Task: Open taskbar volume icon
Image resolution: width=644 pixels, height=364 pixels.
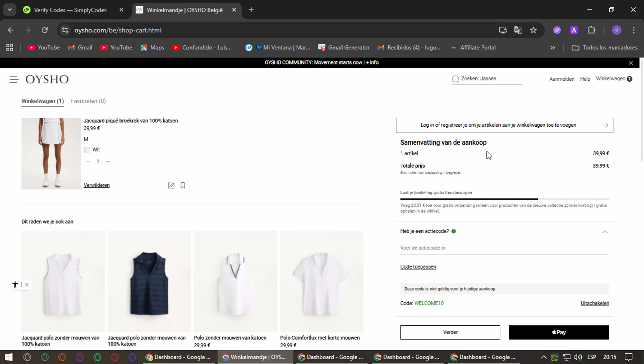Action: (578, 357)
